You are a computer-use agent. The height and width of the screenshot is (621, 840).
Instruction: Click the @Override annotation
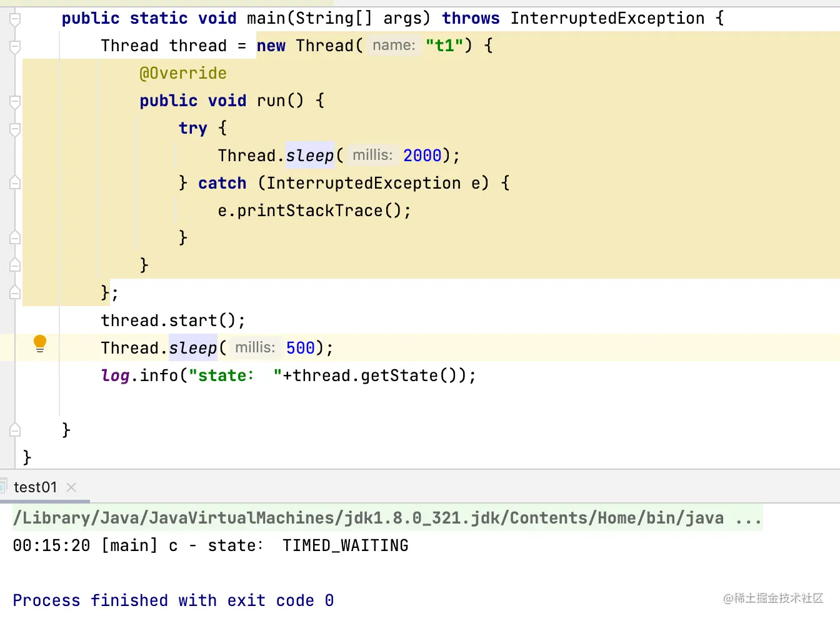(x=183, y=74)
